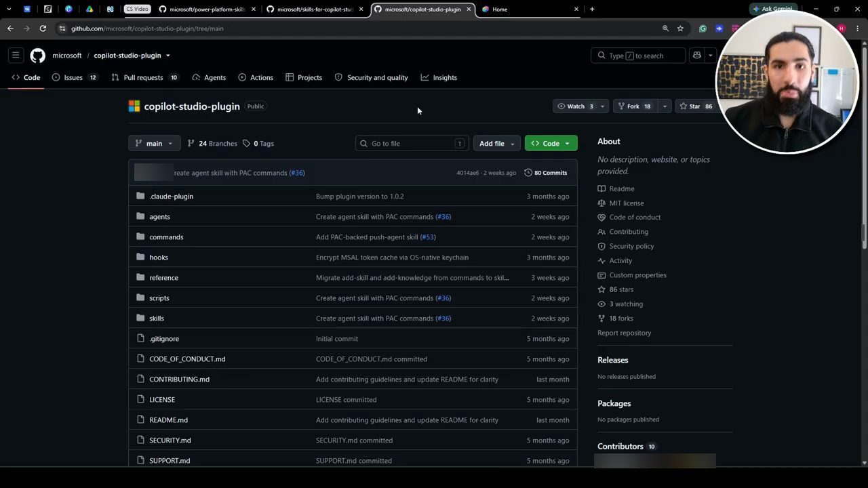Click the browser back arrow
The image size is (868, 488).
[10, 28]
